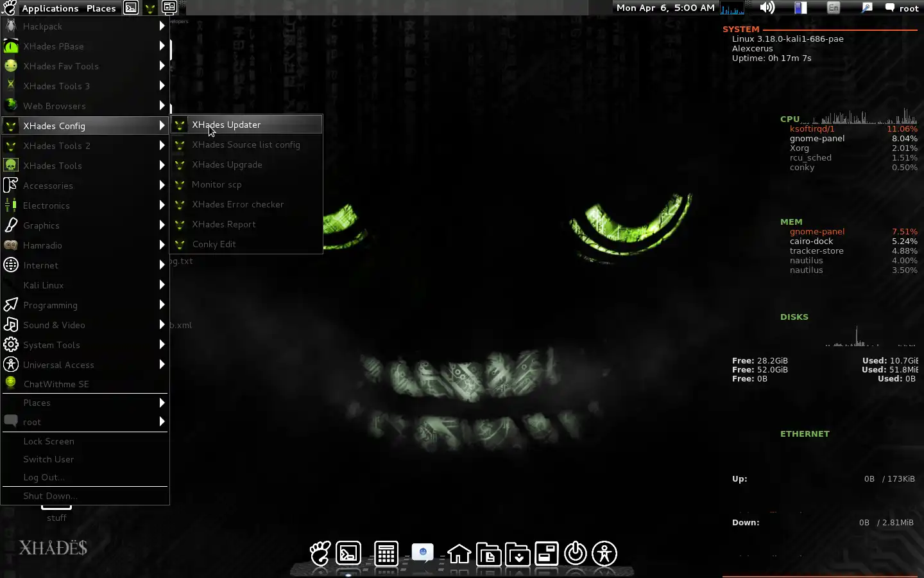Open the System Tools category
Screen dimensions: 924x578
(x=85, y=345)
